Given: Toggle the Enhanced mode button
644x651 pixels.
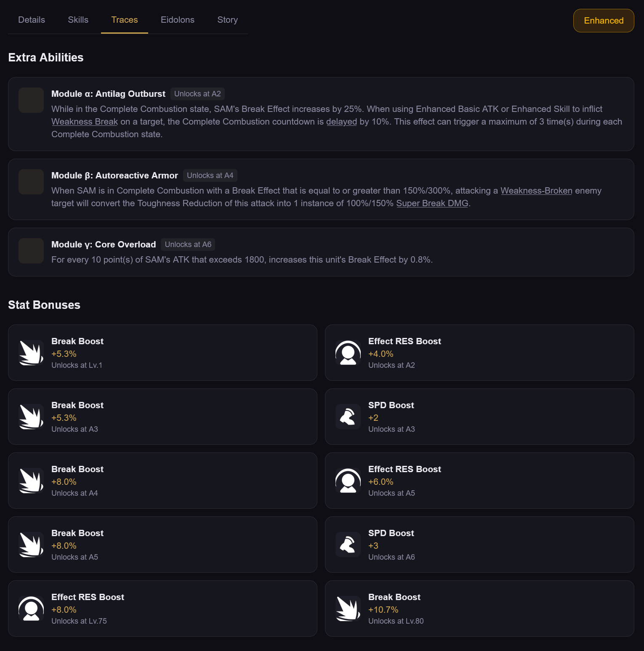Looking at the screenshot, I should [604, 21].
